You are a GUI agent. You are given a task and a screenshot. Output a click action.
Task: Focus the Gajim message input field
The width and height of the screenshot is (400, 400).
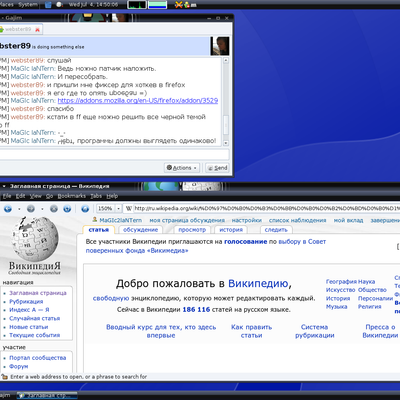[x=114, y=154]
